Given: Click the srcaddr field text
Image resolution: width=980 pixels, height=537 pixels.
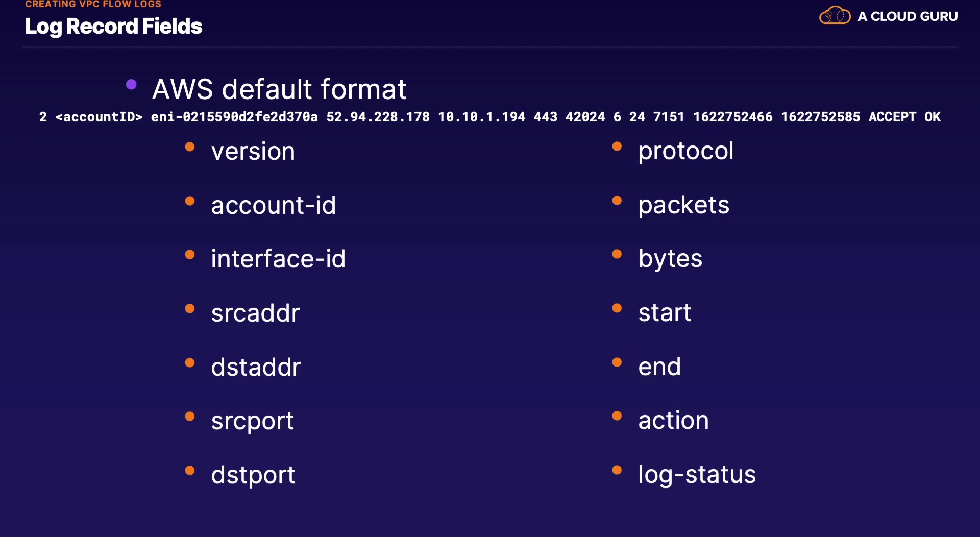Looking at the screenshot, I should pyautogui.click(x=255, y=313).
